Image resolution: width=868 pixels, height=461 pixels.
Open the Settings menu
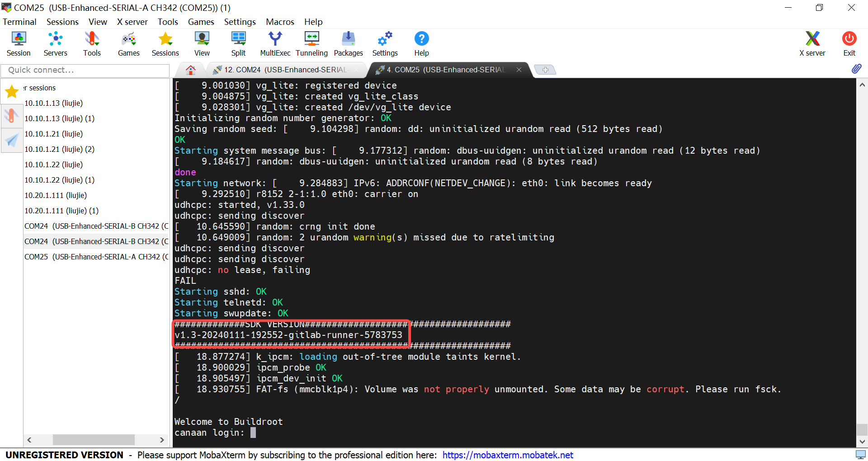point(240,22)
